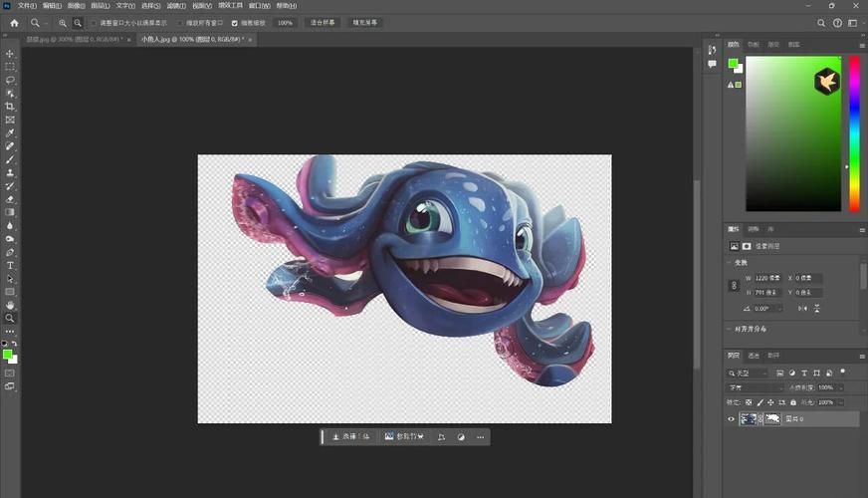Screen dimensions: 868x498
Task: Select the Eraser tool
Action: click(x=10, y=199)
